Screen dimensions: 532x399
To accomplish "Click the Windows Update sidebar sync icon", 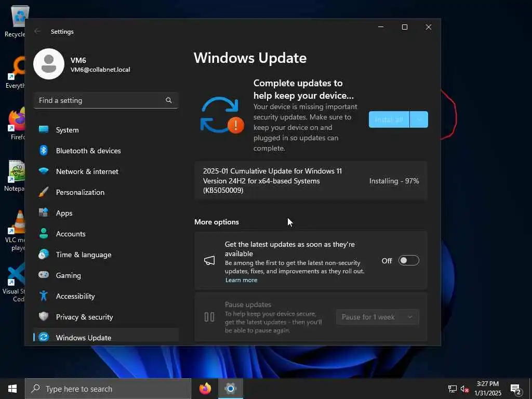I will coord(44,337).
